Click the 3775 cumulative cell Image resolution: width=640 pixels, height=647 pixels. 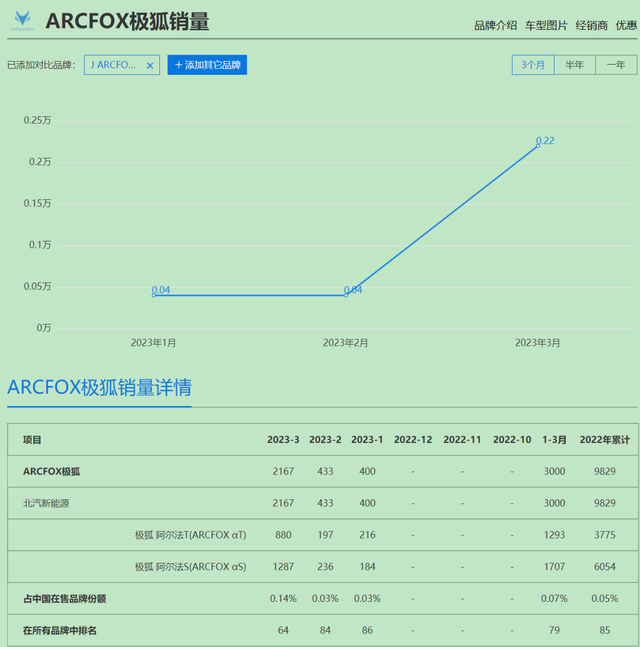(605, 535)
